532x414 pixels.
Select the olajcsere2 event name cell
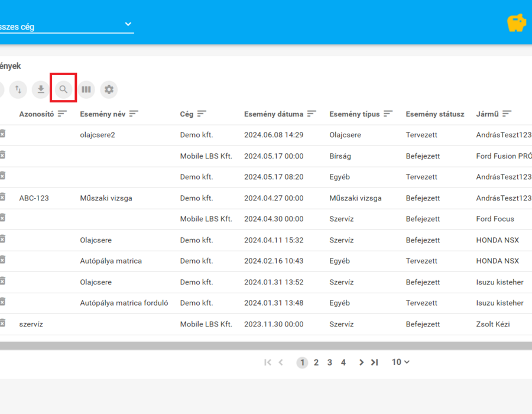point(98,135)
